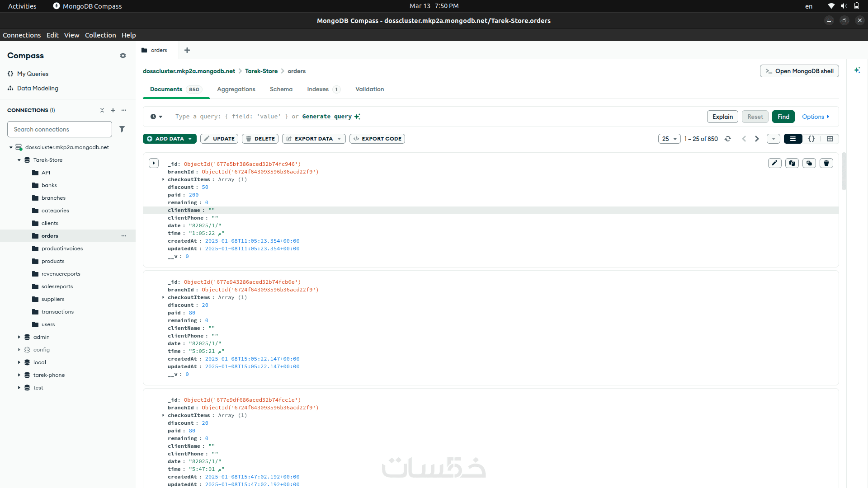Switch to JSON view
This screenshot has width=868, height=488.
(811, 139)
